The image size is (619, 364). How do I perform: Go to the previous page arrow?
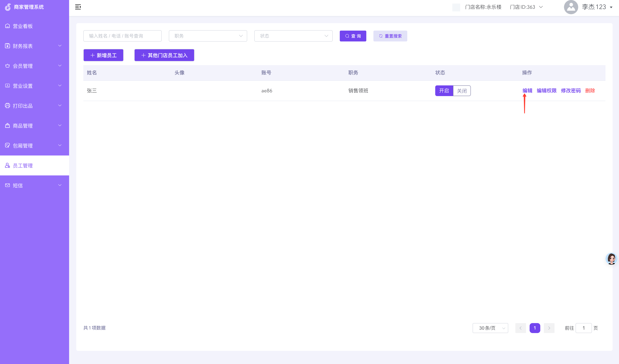[520, 328]
